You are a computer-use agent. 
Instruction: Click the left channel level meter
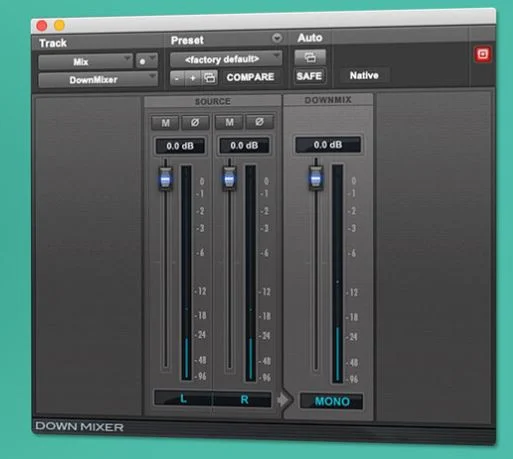point(186,273)
